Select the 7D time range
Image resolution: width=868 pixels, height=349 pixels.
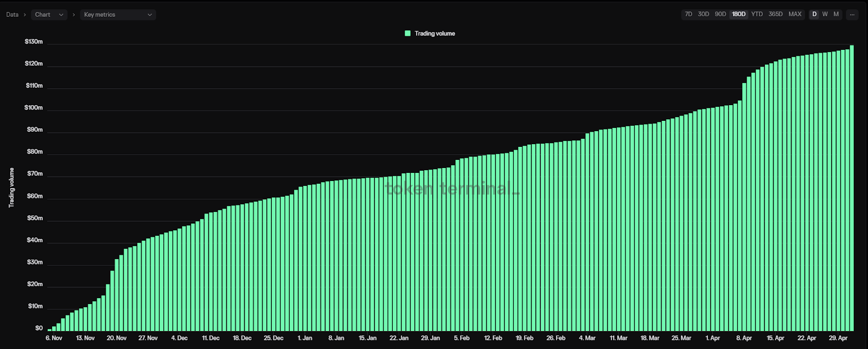688,14
